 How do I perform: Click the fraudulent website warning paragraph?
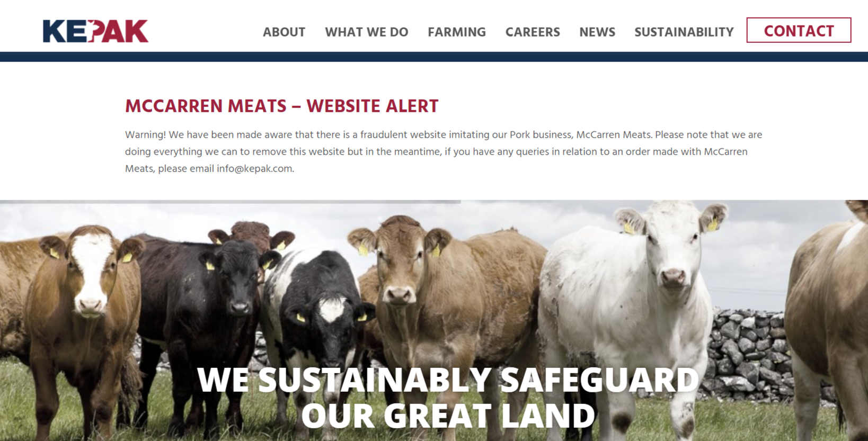click(444, 151)
